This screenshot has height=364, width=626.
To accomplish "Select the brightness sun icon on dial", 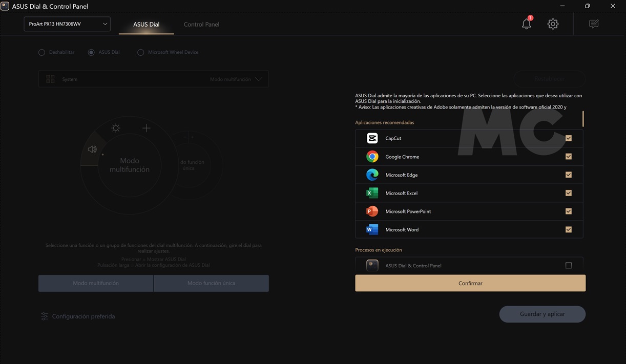I will [116, 128].
